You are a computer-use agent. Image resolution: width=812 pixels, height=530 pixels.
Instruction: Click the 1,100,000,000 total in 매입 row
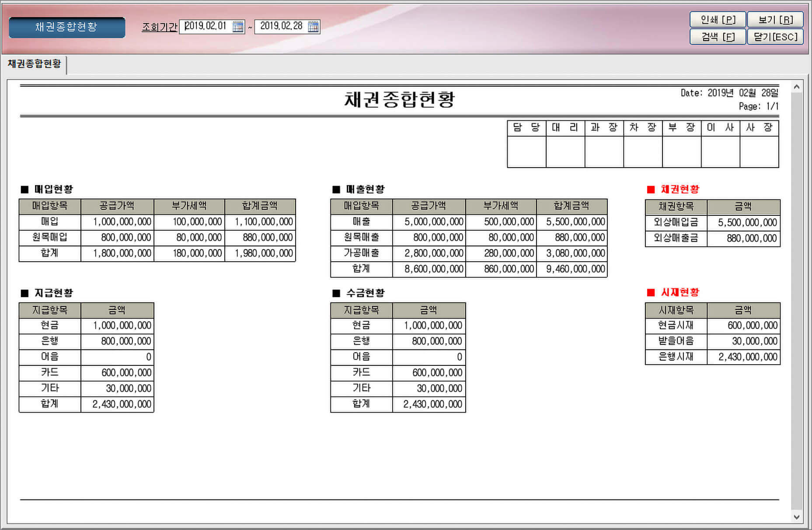pyautogui.click(x=264, y=222)
